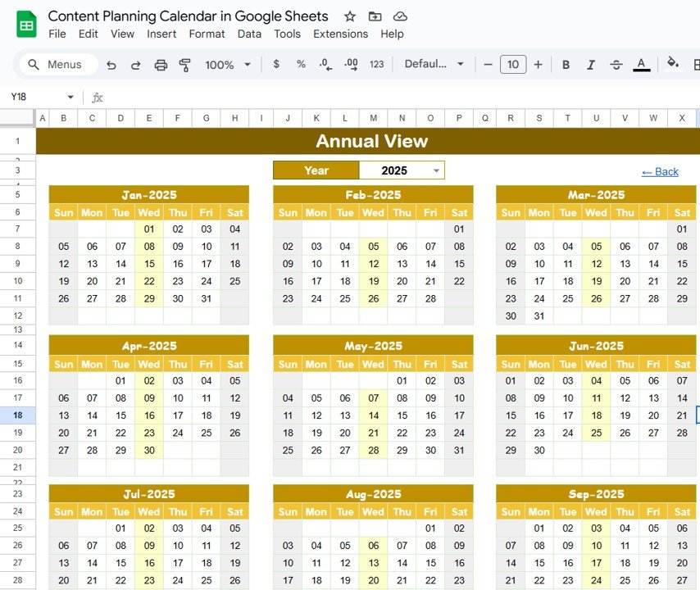Print the spreadsheet using printer icon

(x=161, y=65)
